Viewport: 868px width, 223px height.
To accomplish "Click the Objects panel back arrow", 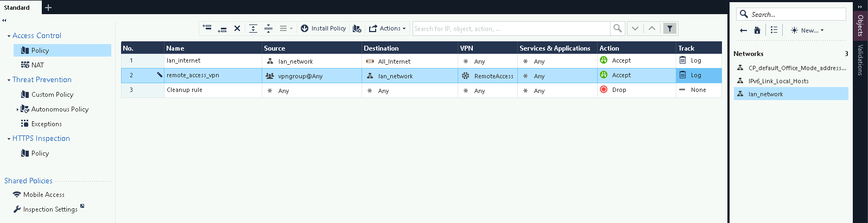I will point(743,30).
